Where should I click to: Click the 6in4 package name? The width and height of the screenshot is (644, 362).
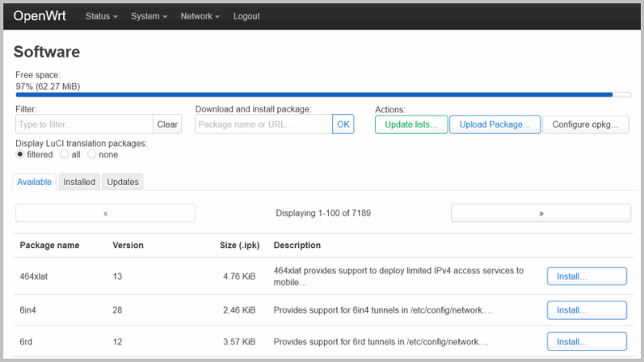[28, 310]
